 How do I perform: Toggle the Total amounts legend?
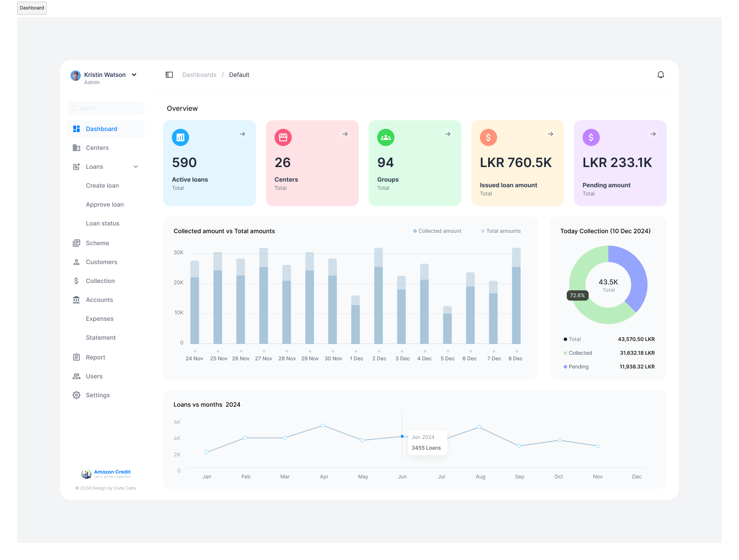[x=501, y=231]
